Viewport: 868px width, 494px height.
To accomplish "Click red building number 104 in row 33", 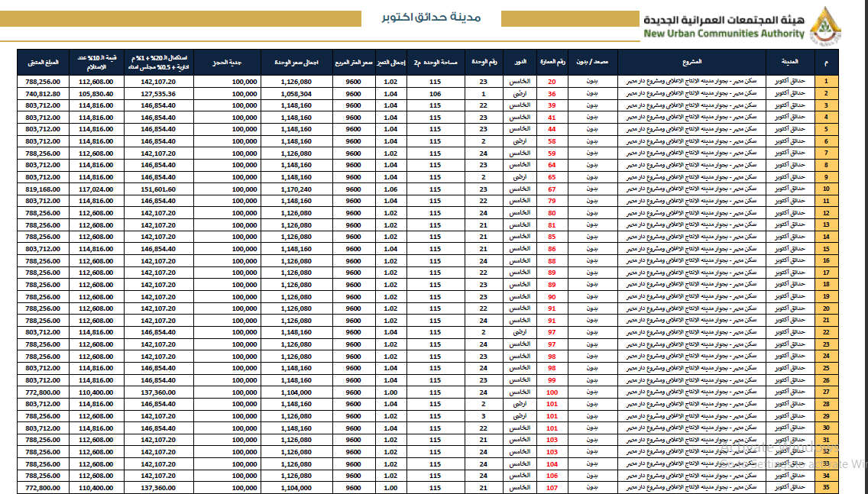I will pyautogui.click(x=552, y=464).
